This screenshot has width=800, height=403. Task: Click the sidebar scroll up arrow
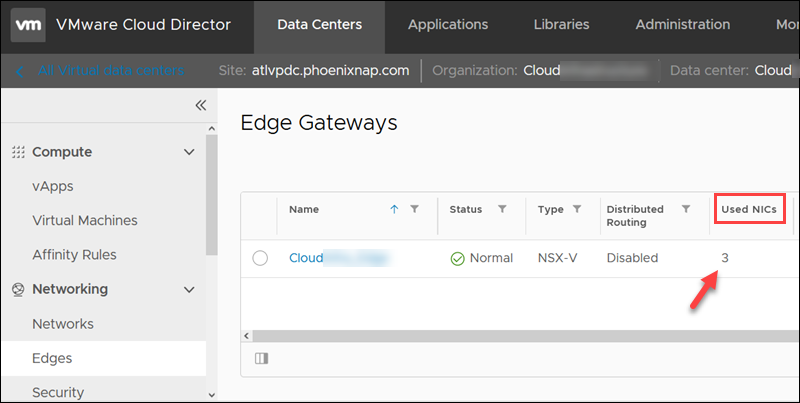[x=212, y=129]
